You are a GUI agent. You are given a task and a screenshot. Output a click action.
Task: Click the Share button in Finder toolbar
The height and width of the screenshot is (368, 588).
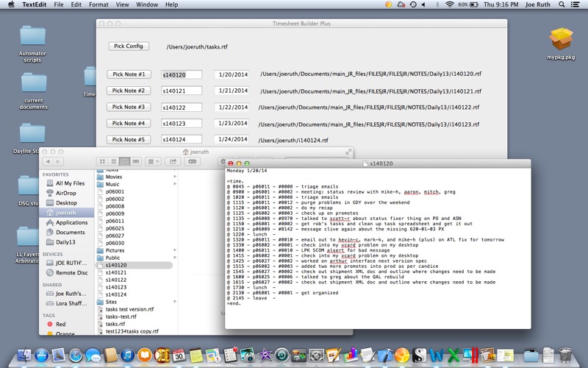pos(173,161)
